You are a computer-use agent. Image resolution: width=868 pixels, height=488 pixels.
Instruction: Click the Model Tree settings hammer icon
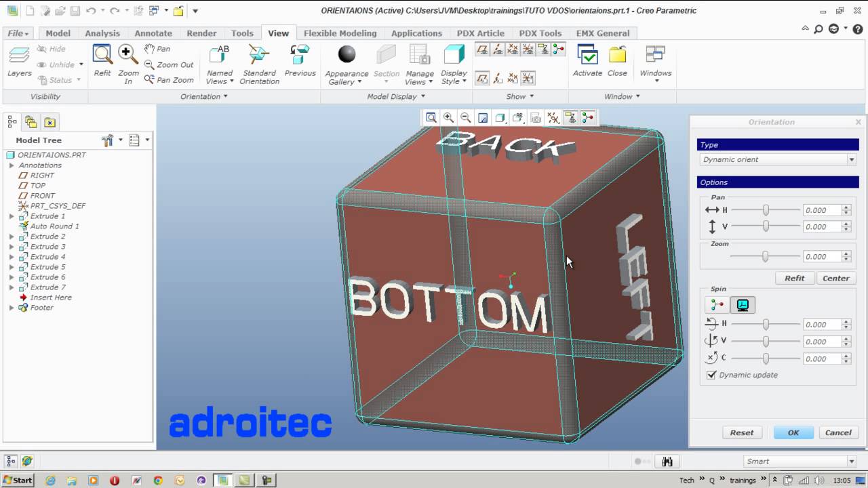(x=107, y=140)
